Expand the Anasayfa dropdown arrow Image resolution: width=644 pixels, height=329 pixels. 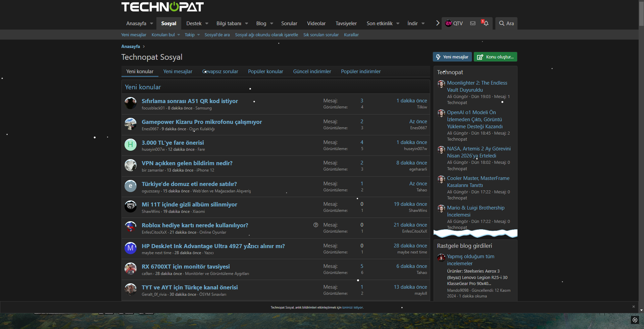(x=151, y=23)
